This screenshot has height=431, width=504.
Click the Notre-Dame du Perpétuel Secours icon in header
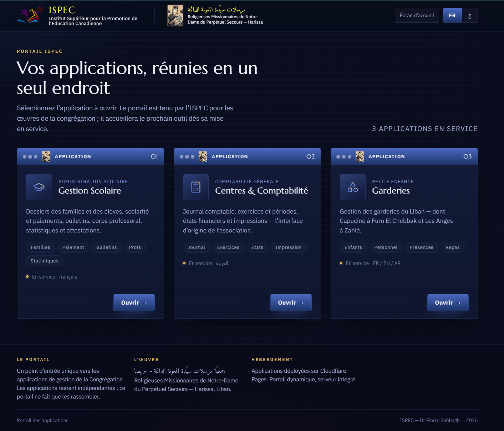[175, 15]
